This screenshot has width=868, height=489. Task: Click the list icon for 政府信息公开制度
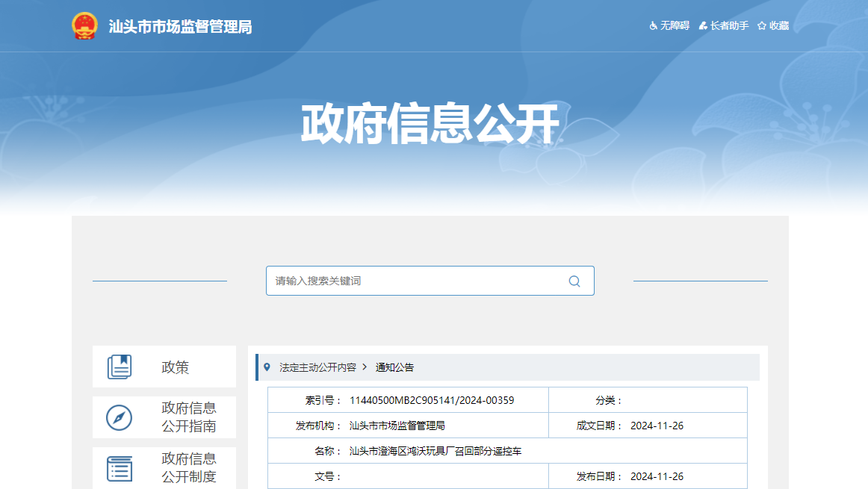pyautogui.click(x=120, y=468)
